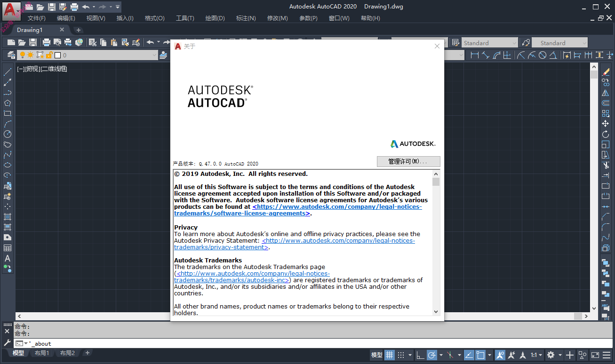Toggle Ortho mode in status bar
Image resolution: width=615 pixels, height=364 pixels.
pos(420,355)
